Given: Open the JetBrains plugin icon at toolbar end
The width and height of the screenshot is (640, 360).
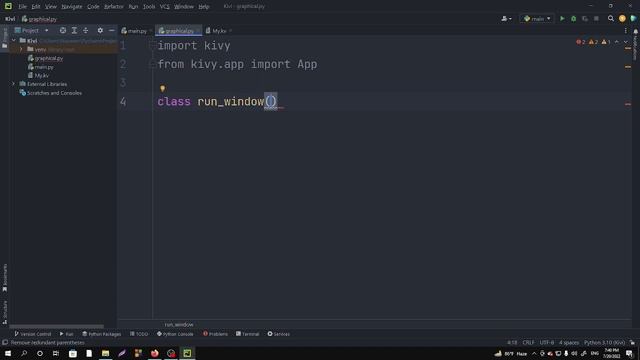Looking at the screenshot, I should point(633,19).
